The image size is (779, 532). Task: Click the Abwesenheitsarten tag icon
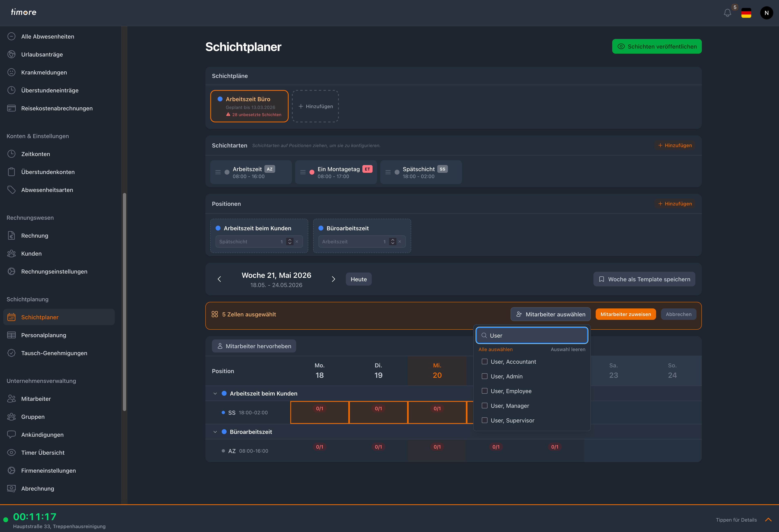pyautogui.click(x=11, y=190)
